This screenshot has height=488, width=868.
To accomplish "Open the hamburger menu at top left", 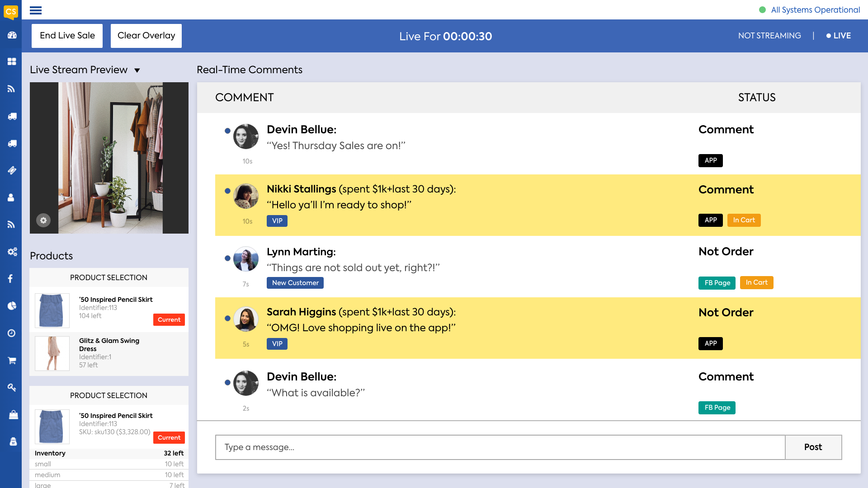I will click(35, 10).
